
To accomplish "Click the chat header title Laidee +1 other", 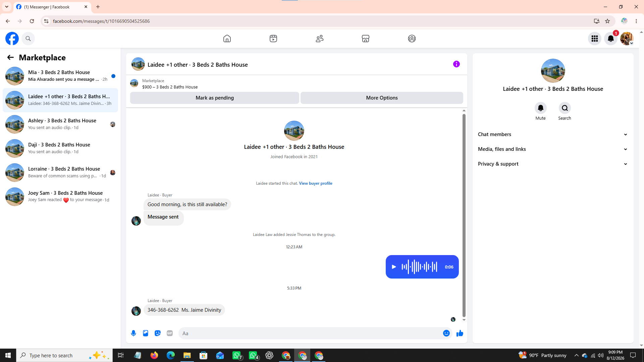I will point(198,65).
